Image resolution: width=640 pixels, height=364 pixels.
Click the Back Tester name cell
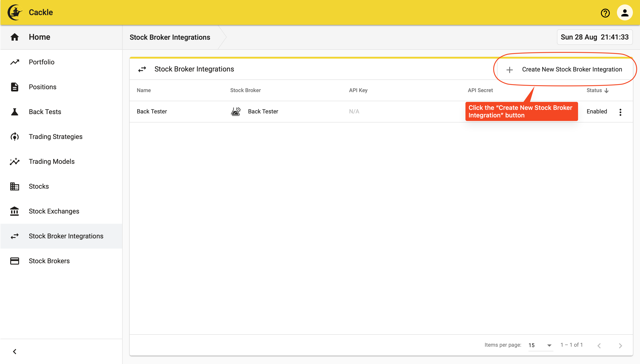(x=152, y=111)
